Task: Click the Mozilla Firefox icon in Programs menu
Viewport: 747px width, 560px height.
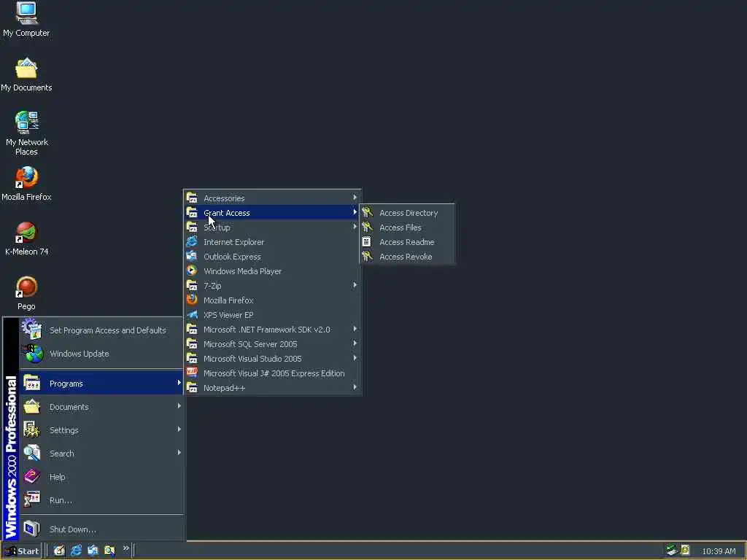Action: coord(192,300)
